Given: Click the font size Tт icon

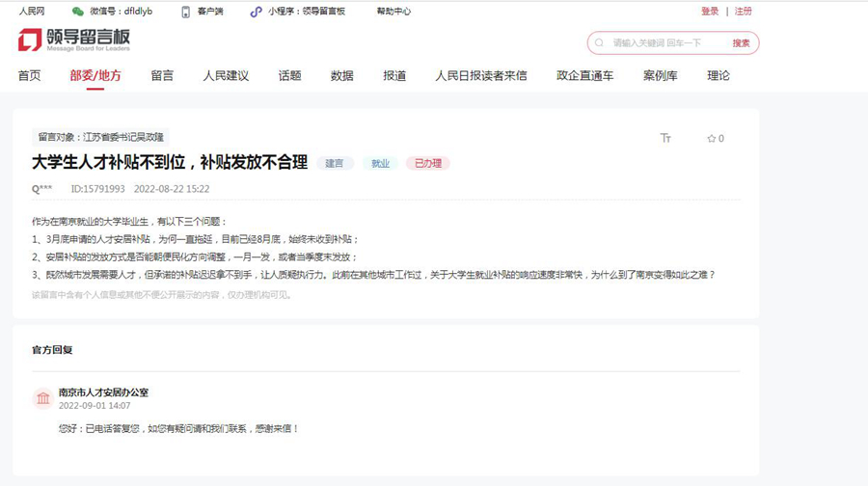Looking at the screenshot, I should 665,139.
